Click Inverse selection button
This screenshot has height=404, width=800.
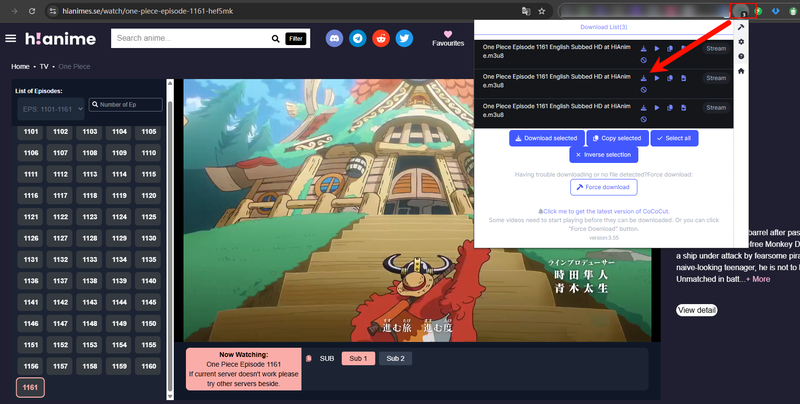point(604,155)
